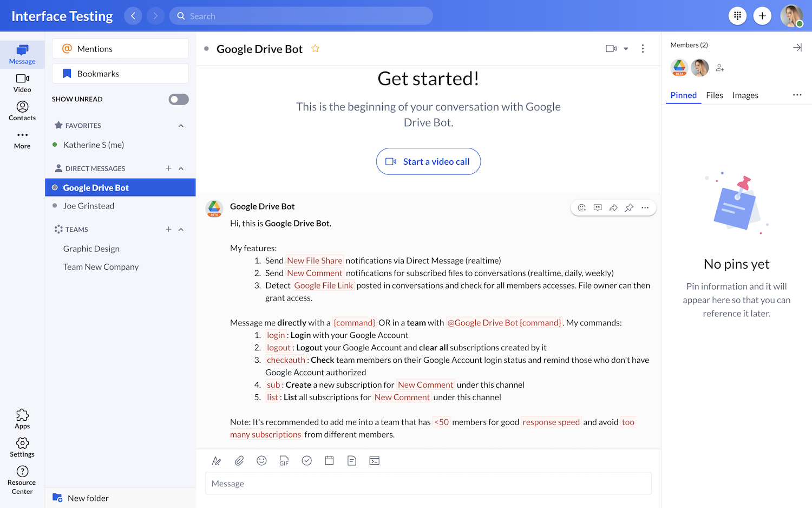The width and height of the screenshot is (812, 508).
Task: Forward the bot message
Action: click(x=613, y=207)
